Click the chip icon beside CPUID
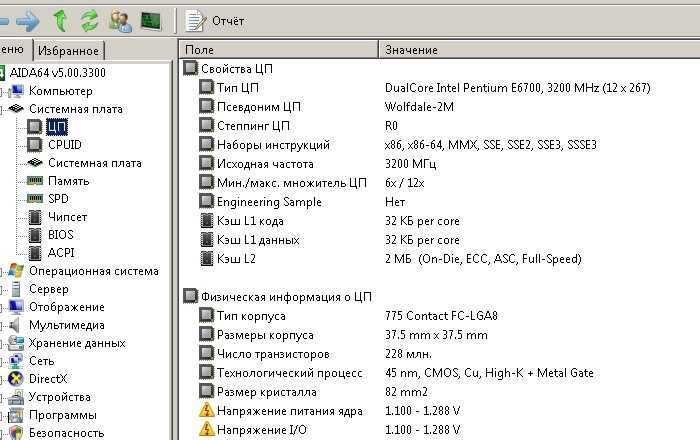The image size is (700, 440). pyautogui.click(x=35, y=145)
